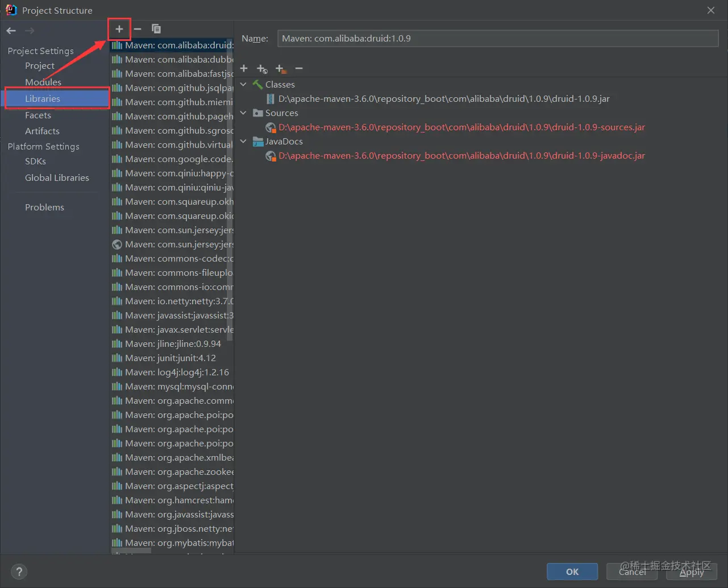The height and width of the screenshot is (588, 728).
Task: Open the Problems section
Action: coord(44,208)
